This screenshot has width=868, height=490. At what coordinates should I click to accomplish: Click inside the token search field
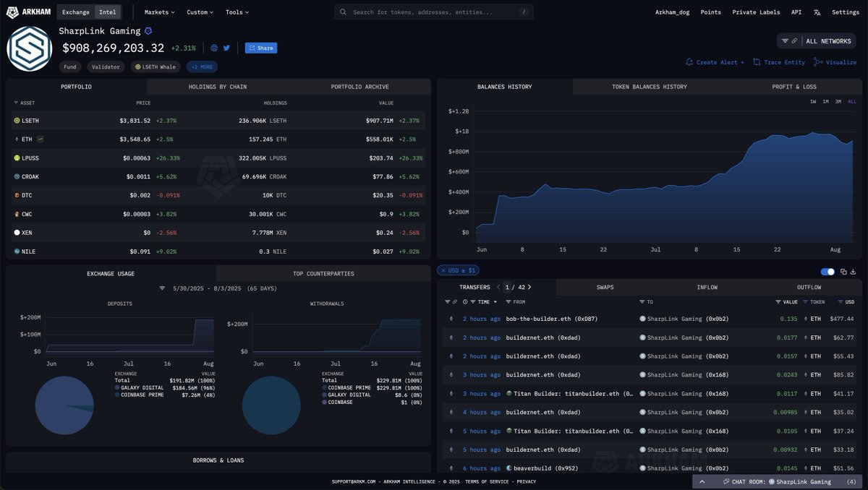coord(434,12)
